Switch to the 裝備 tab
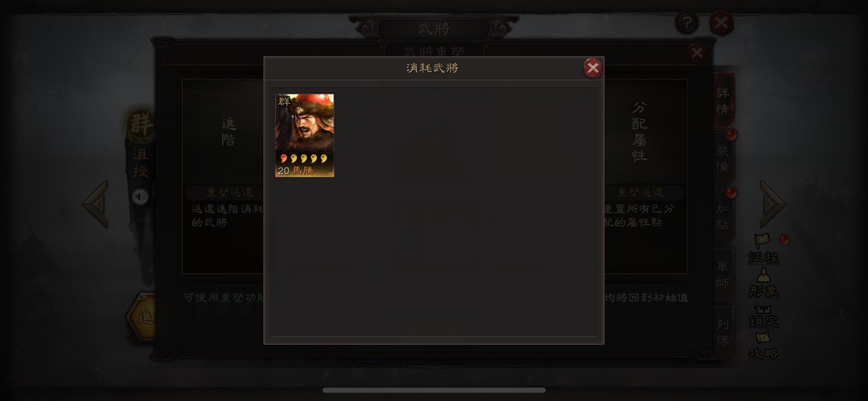This screenshot has height=401, width=868. coord(724,159)
